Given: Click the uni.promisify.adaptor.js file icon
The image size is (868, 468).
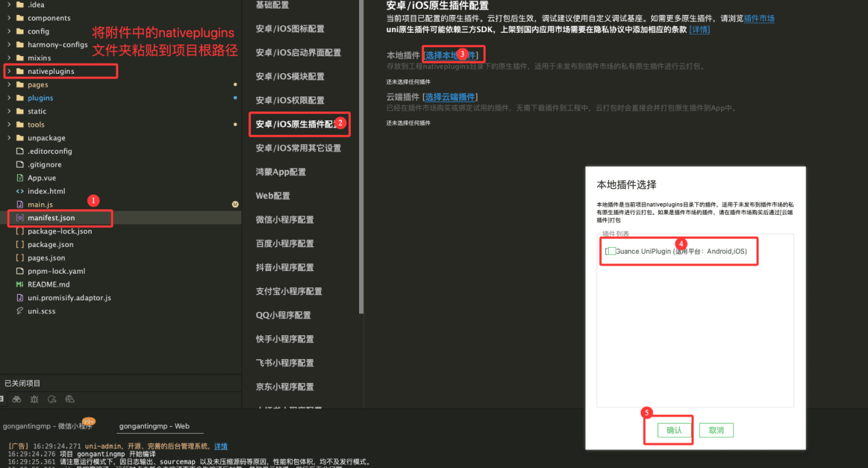Looking at the screenshot, I should coord(20,298).
